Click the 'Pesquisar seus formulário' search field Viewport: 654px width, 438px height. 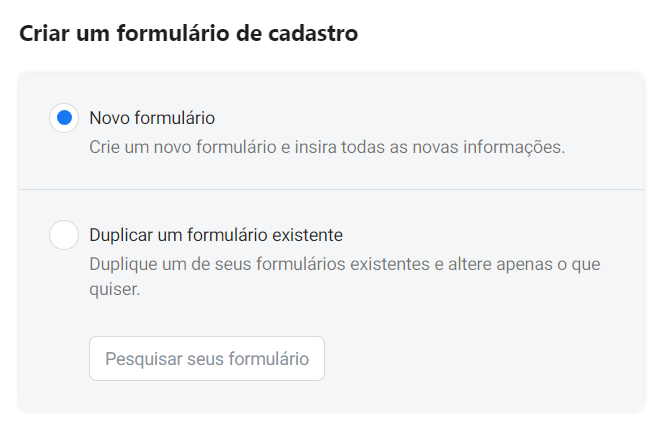(207, 359)
